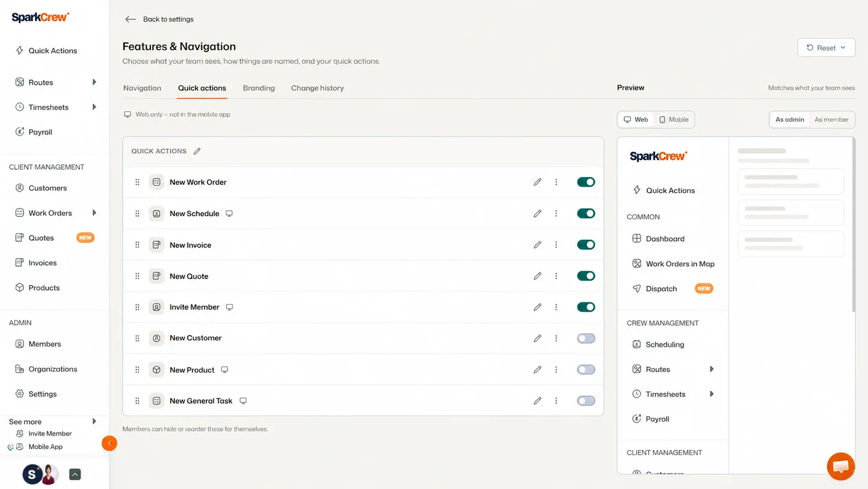Open the Reset dropdown button
The image size is (868, 489).
[826, 48]
